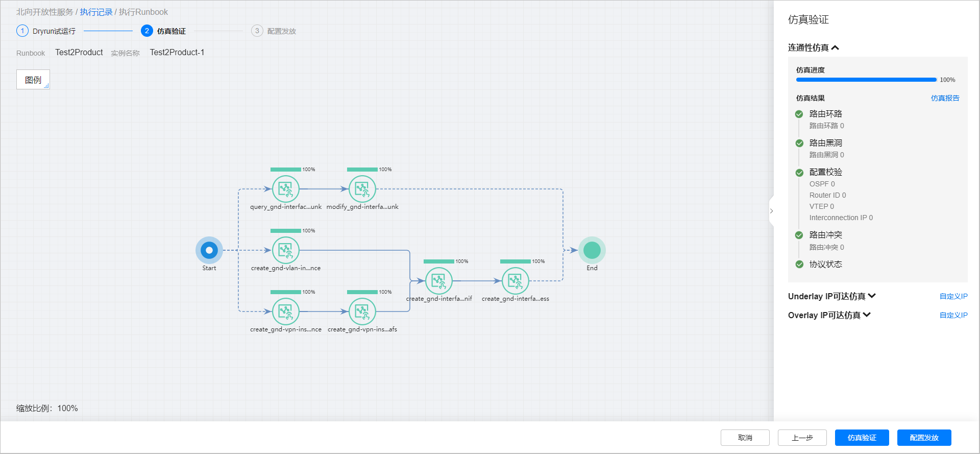Expand the Underlay IP可达仿真 section

pyautogui.click(x=872, y=296)
